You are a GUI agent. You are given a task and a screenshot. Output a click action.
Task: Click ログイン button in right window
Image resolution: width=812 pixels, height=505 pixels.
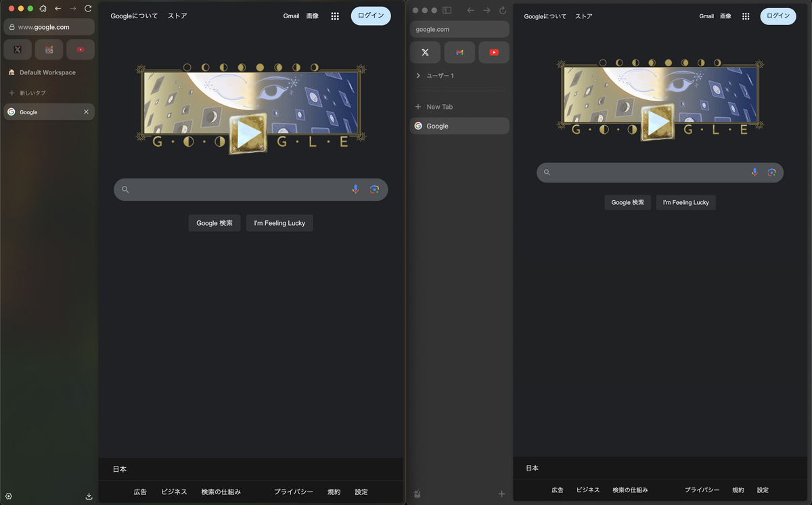pyautogui.click(x=778, y=16)
